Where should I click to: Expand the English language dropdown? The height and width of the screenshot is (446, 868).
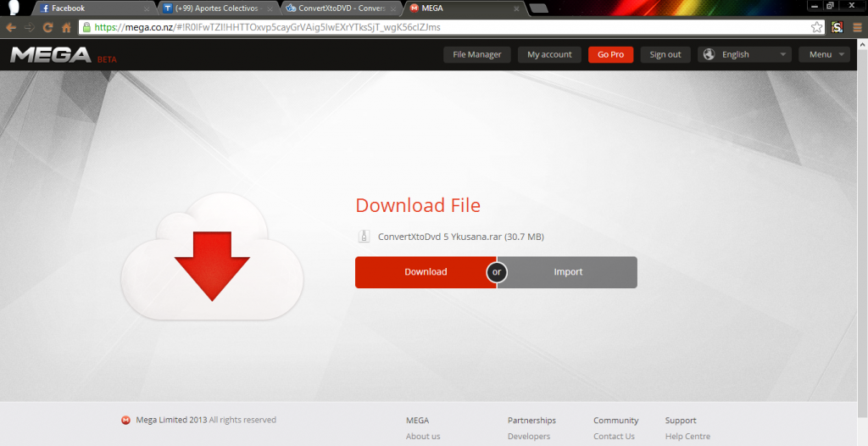tap(744, 54)
